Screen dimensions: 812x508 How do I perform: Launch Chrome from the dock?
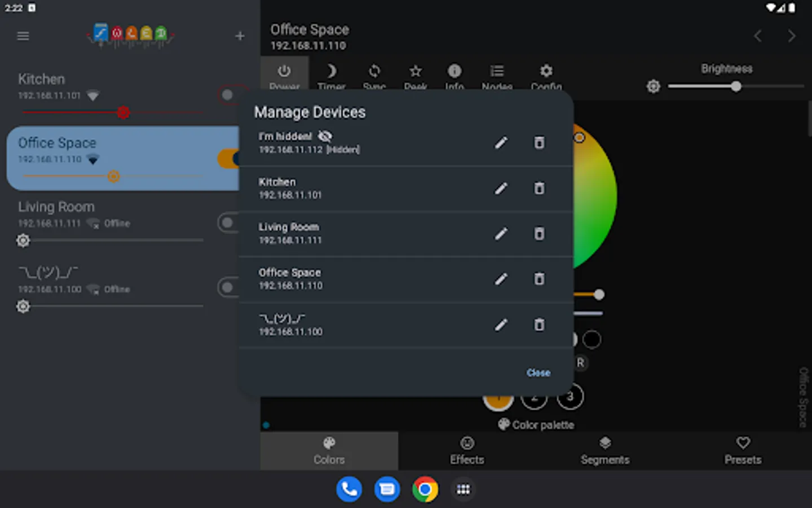(x=425, y=489)
